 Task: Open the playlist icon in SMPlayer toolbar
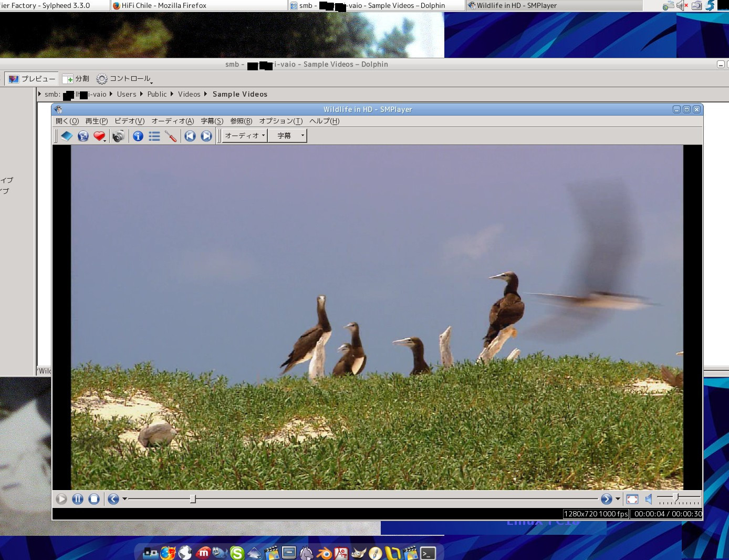coord(154,136)
